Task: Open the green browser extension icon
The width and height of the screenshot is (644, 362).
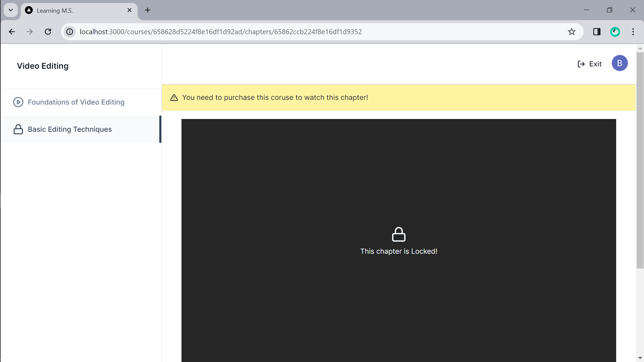Action: [x=615, y=32]
